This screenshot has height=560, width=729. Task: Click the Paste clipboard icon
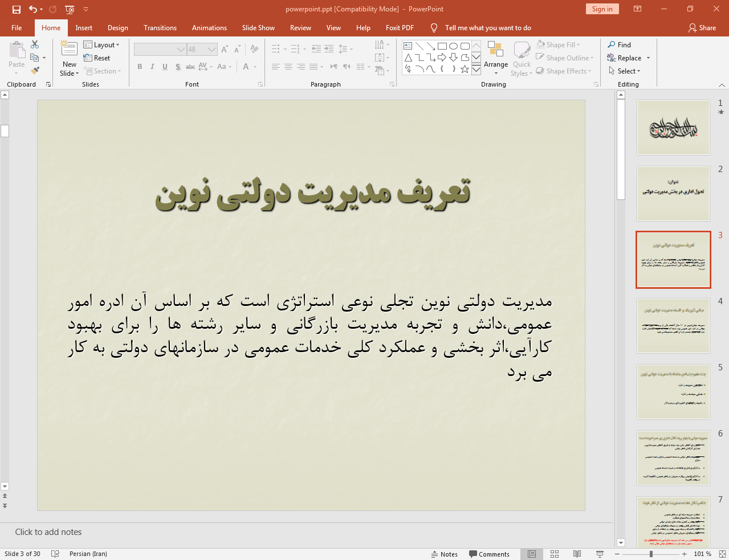coord(17,51)
